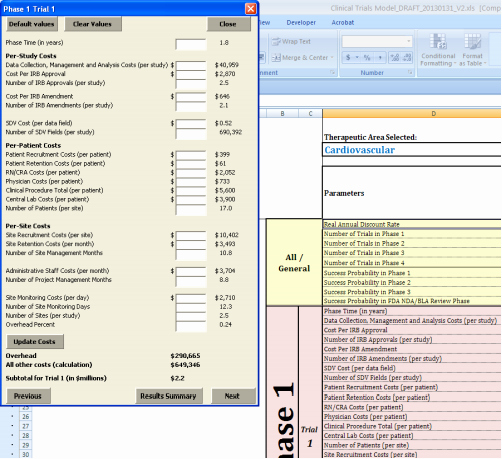Click Decrease Decimal icon

pos(407,57)
